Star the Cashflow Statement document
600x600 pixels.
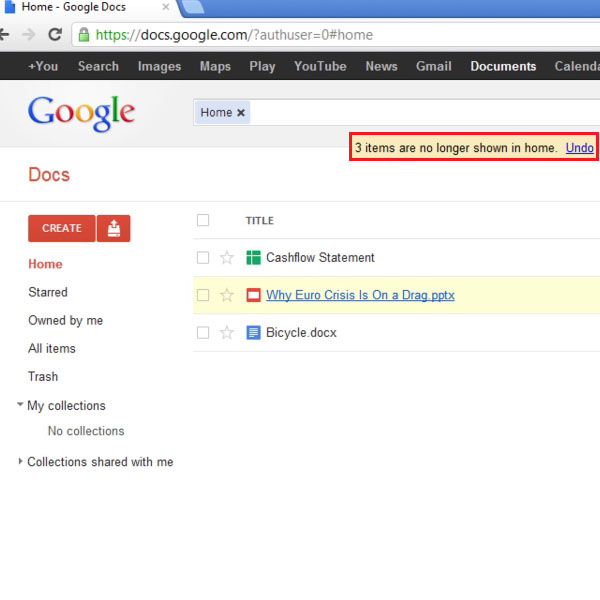click(227, 258)
